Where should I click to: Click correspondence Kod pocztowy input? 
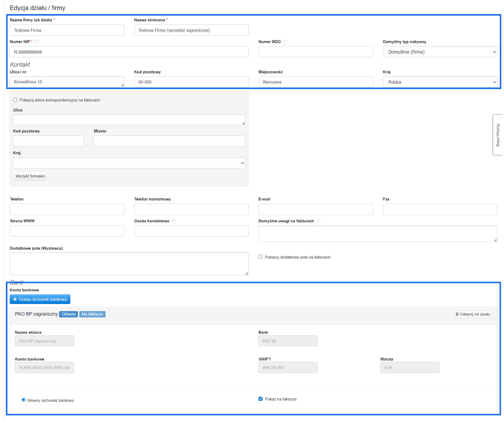48,141
